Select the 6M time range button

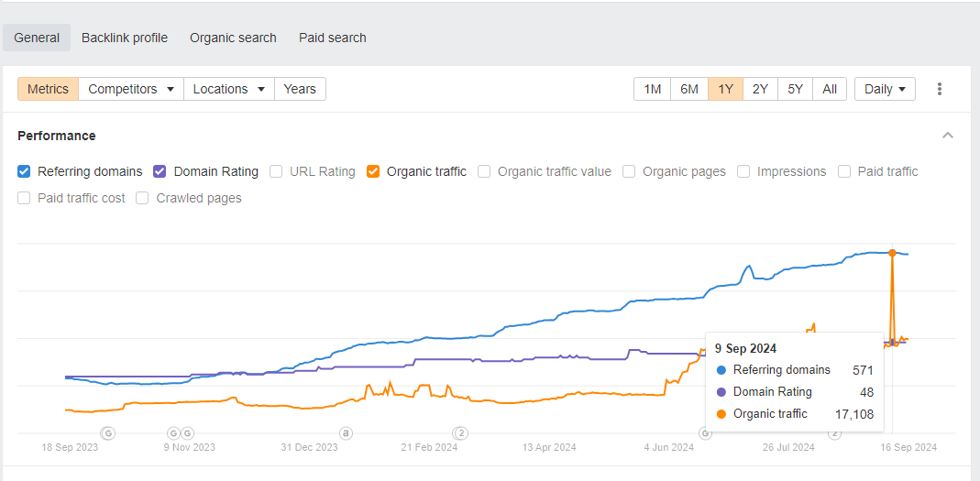(x=689, y=89)
